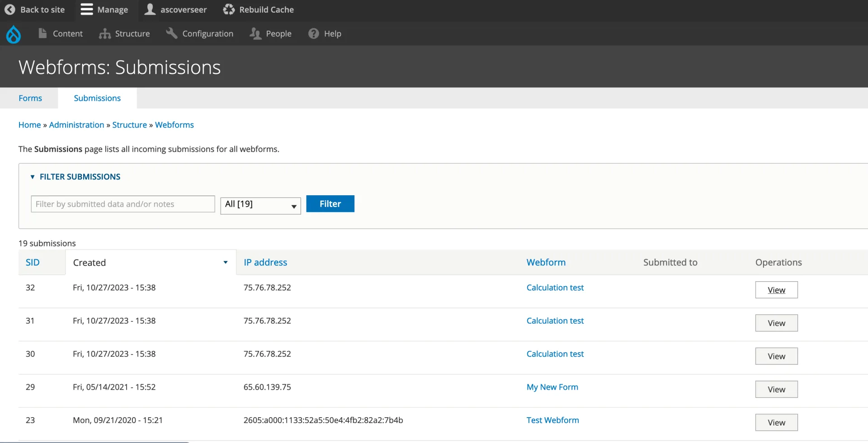Click the ascoverseer user icon
The image size is (868, 443).
tap(150, 9)
